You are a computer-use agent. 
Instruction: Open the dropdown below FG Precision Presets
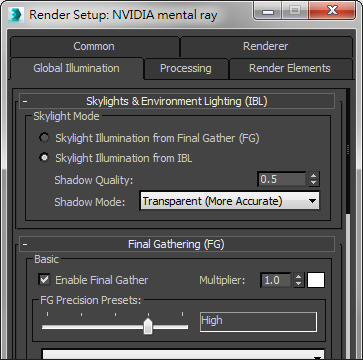[183, 354]
